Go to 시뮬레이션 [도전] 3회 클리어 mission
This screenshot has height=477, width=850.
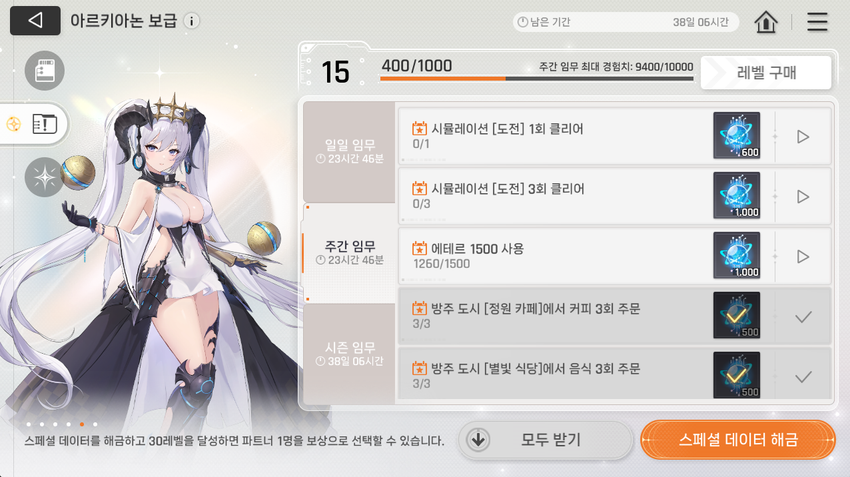tap(803, 197)
